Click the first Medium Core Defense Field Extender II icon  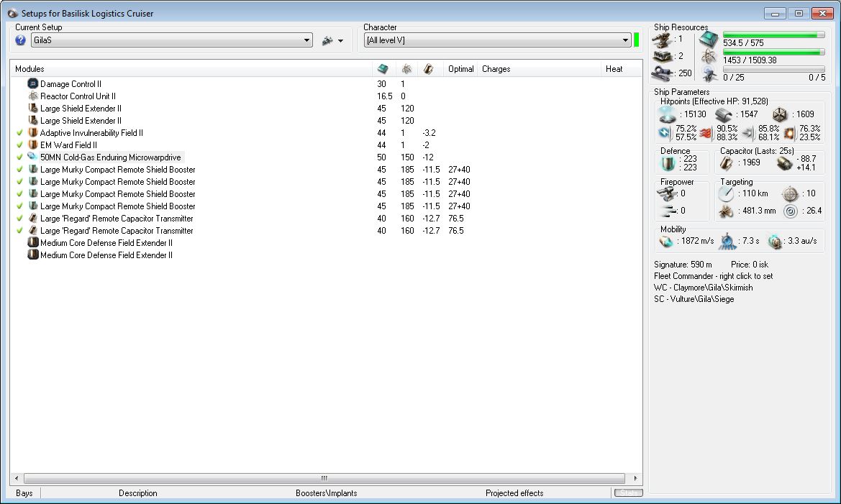pyautogui.click(x=32, y=242)
